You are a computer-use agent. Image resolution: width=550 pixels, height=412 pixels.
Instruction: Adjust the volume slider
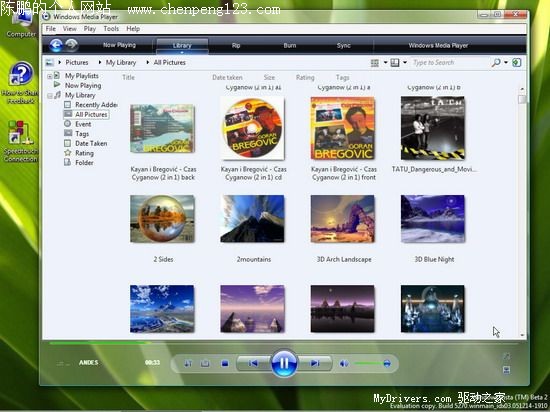click(x=372, y=364)
